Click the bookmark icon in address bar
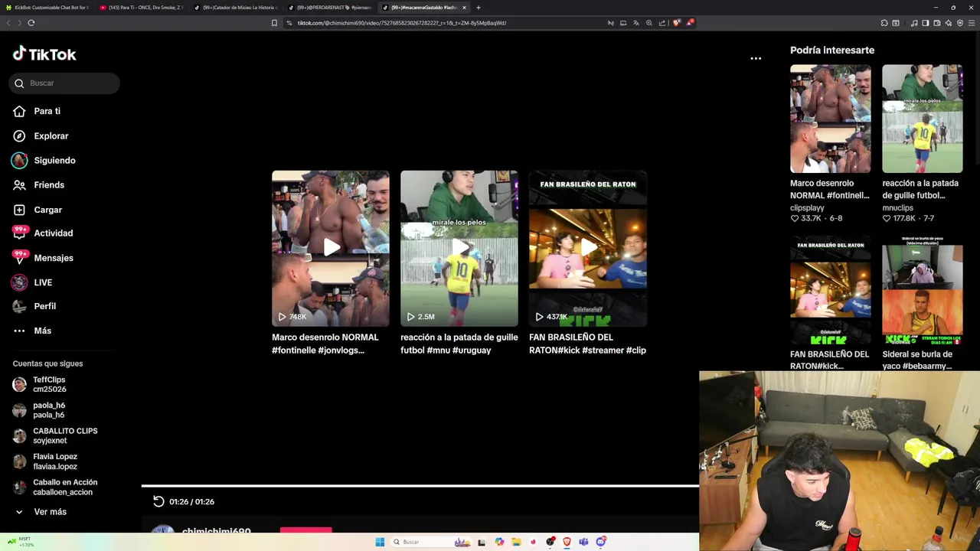The height and width of the screenshot is (551, 980). pyautogui.click(x=274, y=23)
